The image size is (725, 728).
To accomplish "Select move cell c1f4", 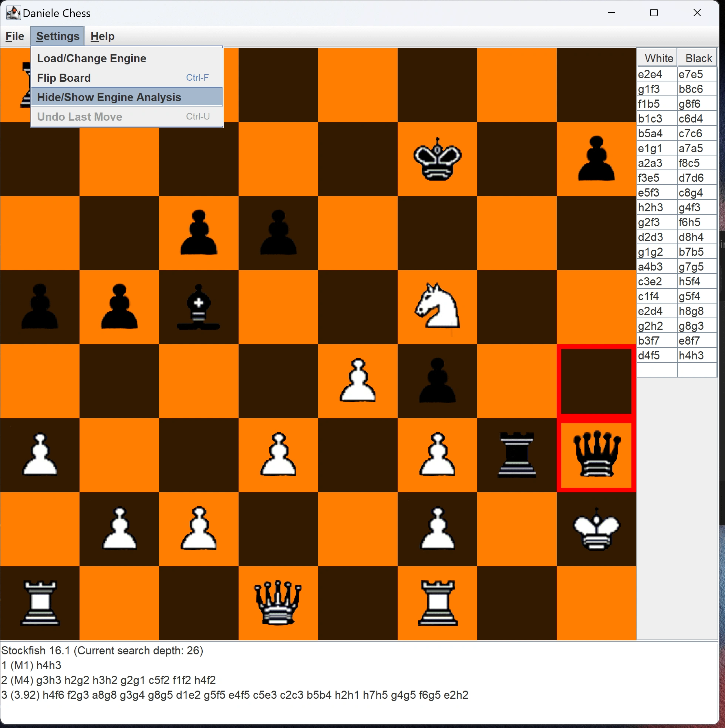I will 657,296.
